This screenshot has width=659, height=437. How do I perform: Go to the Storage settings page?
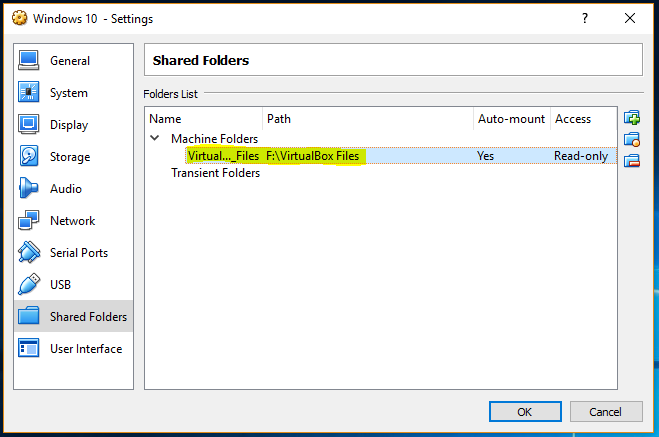[x=69, y=157]
